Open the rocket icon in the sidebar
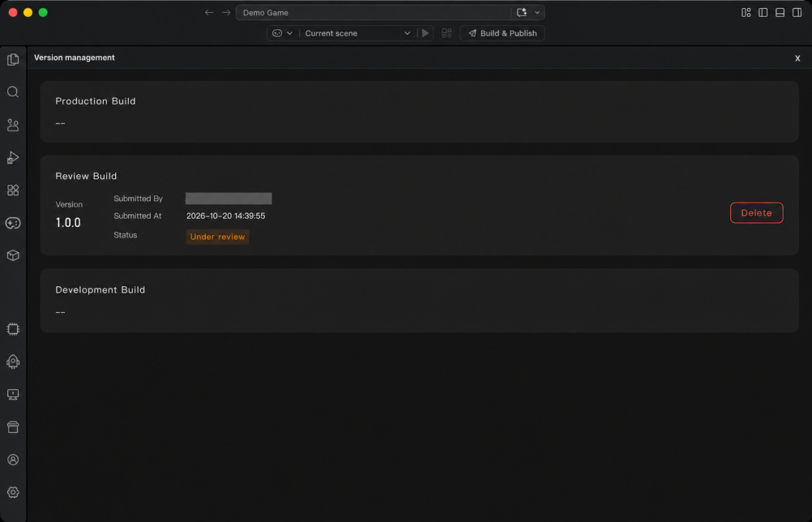This screenshot has width=812, height=522. point(13,362)
